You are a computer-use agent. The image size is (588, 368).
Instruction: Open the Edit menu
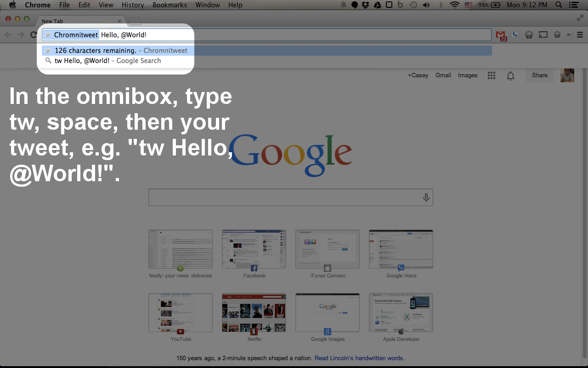(84, 5)
